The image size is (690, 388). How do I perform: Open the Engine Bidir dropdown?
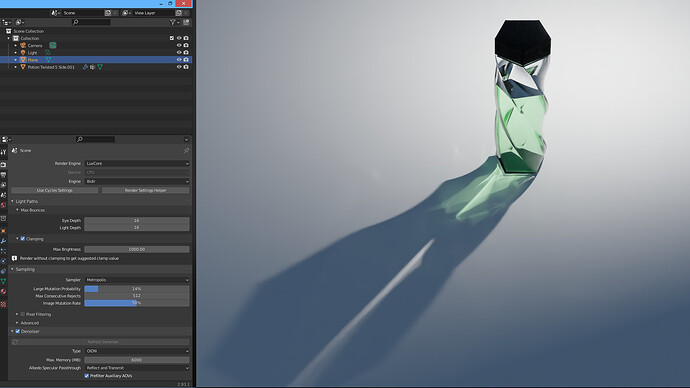point(137,181)
